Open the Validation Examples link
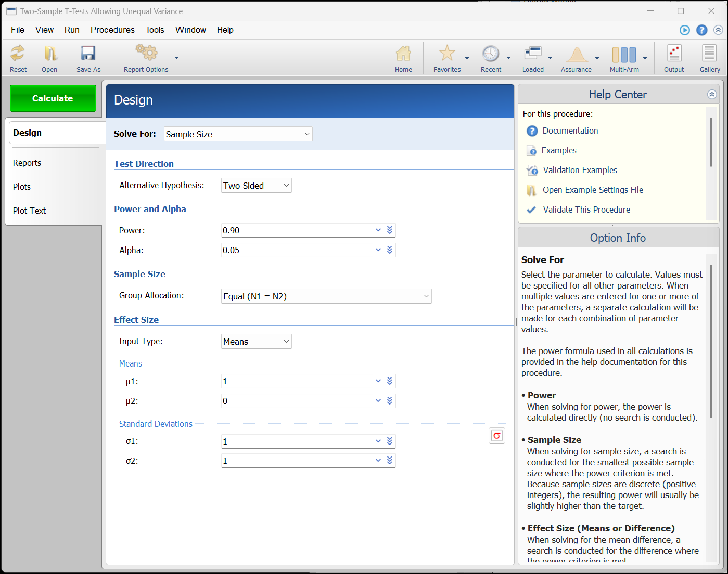Viewport: 728px width, 574px height. pos(580,170)
